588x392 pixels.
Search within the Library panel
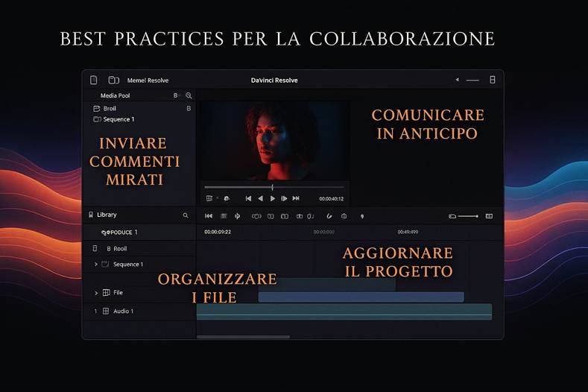click(x=186, y=215)
